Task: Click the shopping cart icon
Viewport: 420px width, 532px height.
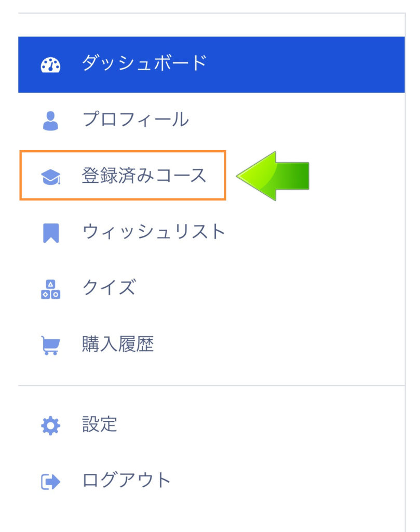Action: point(50,345)
